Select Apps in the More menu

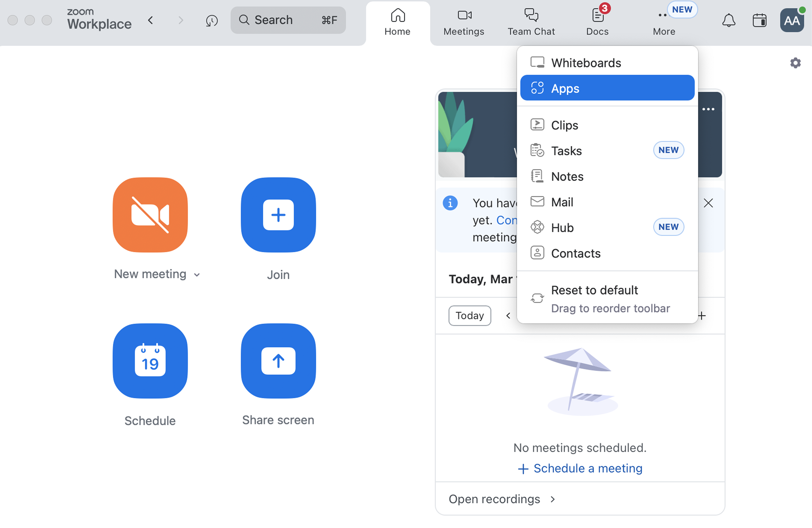pos(607,88)
